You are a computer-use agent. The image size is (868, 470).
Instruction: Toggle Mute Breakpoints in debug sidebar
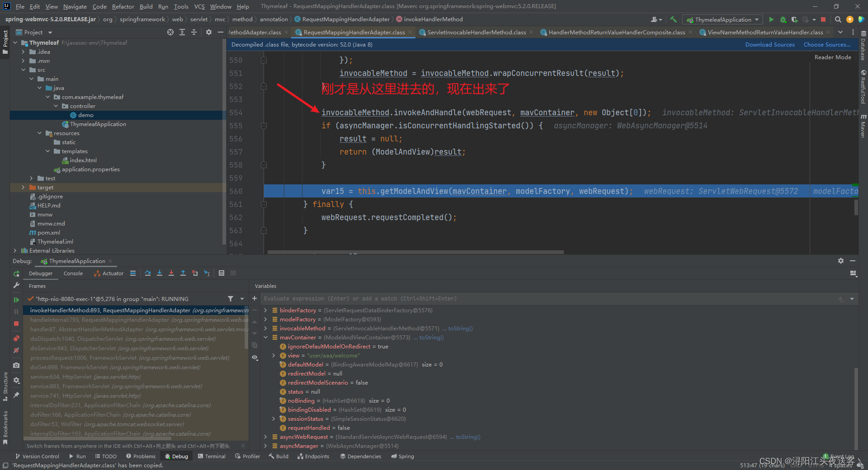click(16, 350)
